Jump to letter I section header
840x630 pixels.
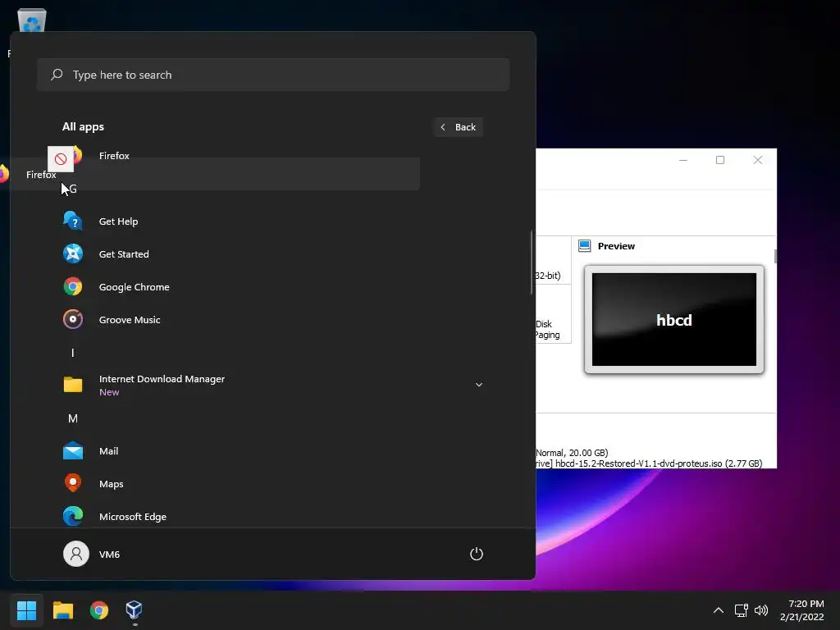[73, 353]
